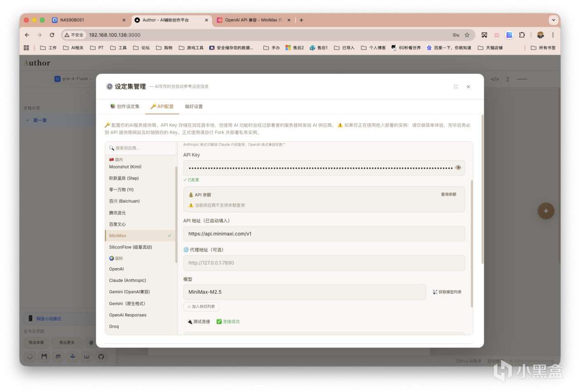Check the 加入快切列表 option
This screenshot has width=580, height=392.
[201, 306]
